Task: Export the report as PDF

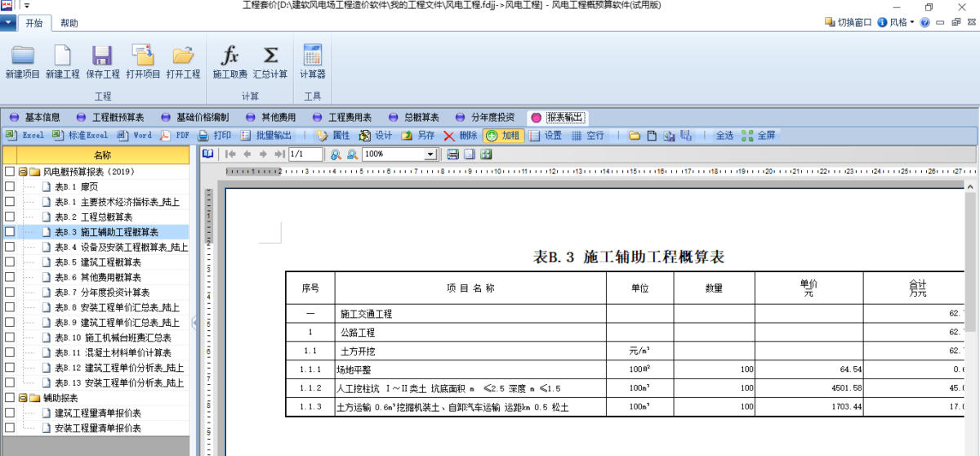Action: [x=174, y=136]
